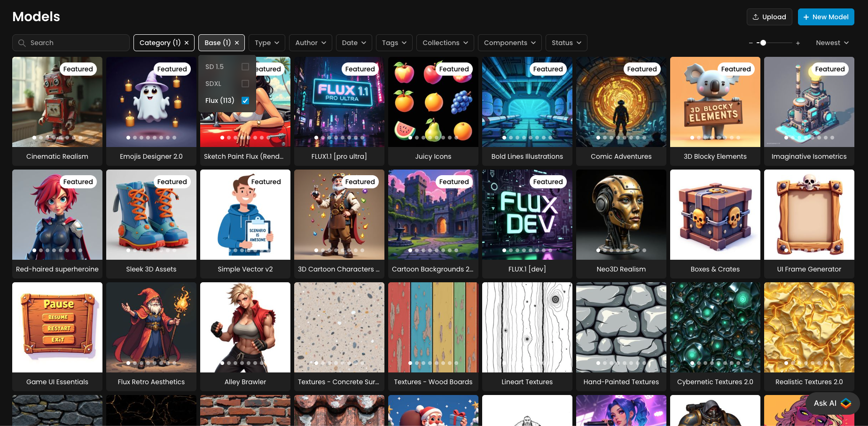This screenshot has width=868, height=426.
Task: Open the Components filter dropdown
Action: tap(509, 43)
